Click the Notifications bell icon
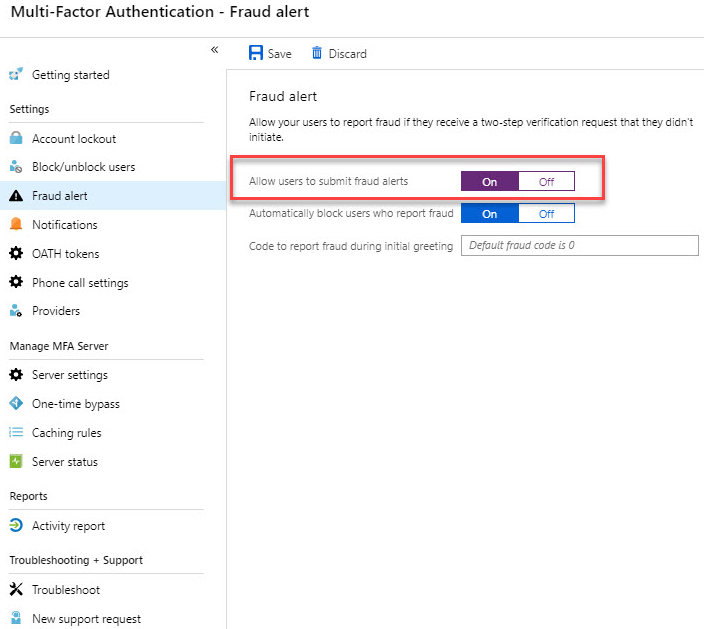Image resolution: width=704 pixels, height=629 pixels. [16, 224]
